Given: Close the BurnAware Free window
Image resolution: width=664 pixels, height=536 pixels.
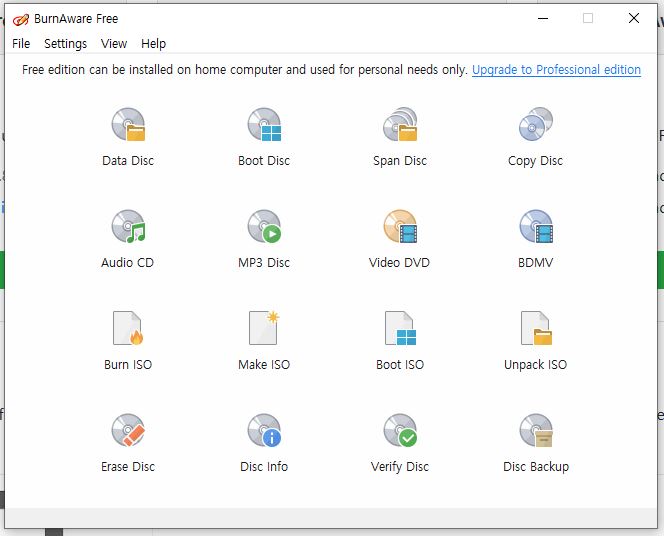Looking at the screenshot, I should point(634,18).
